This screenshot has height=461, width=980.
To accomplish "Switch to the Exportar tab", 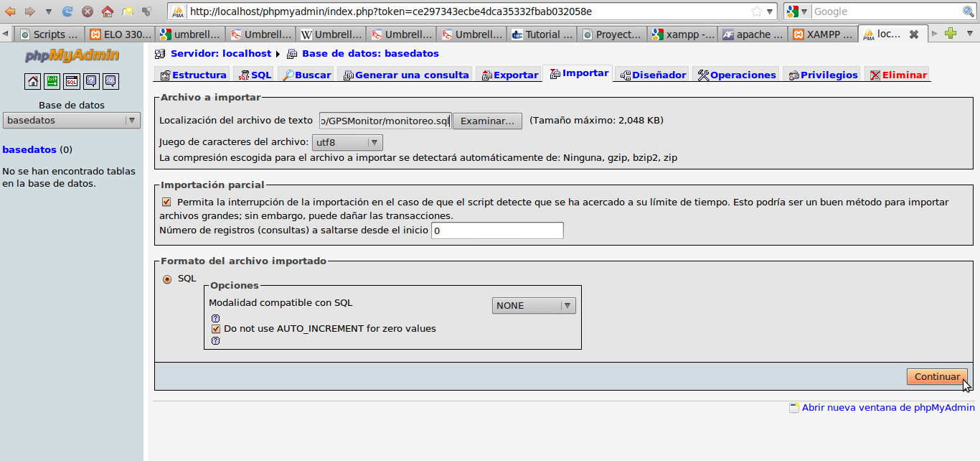I will 508,75.
